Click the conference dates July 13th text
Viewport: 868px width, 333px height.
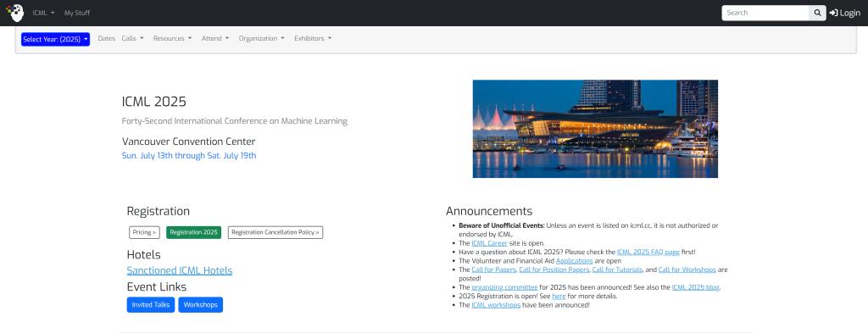[x=189, y=155]
